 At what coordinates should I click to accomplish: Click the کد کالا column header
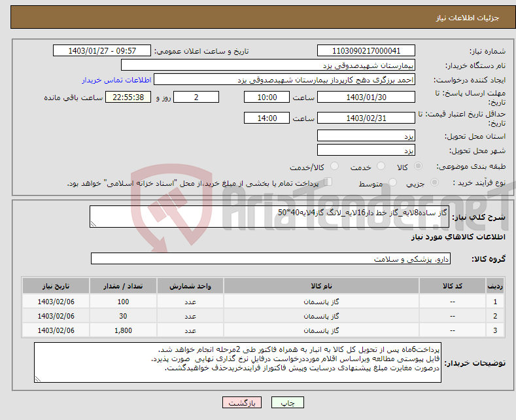point(453,286)
